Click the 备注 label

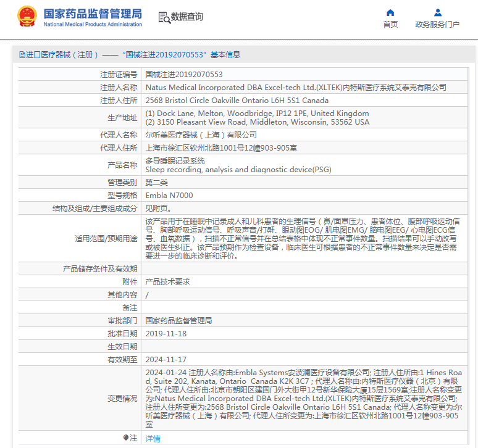tap(130, 307)
